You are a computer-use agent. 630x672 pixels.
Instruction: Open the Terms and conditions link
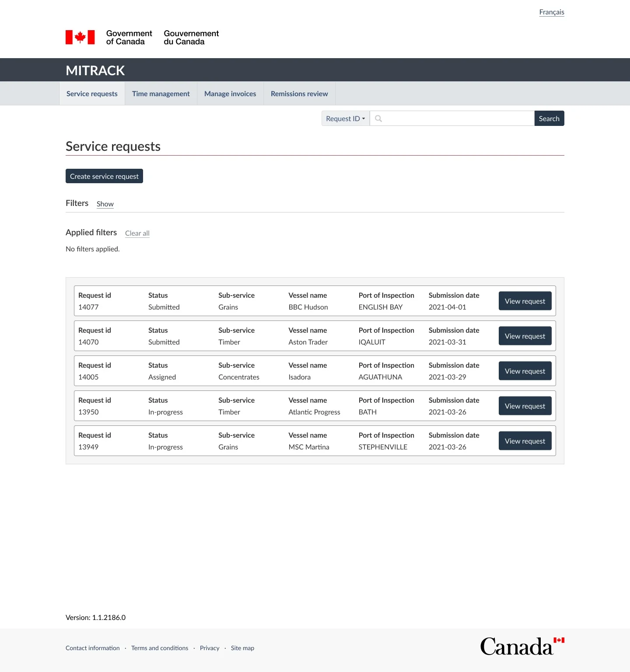click(160, 648)
